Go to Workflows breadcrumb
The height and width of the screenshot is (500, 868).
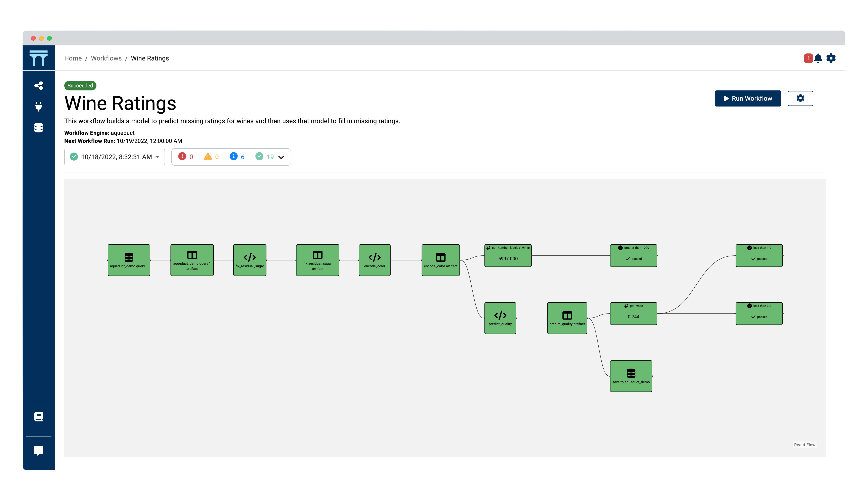[x=106, y=58]
